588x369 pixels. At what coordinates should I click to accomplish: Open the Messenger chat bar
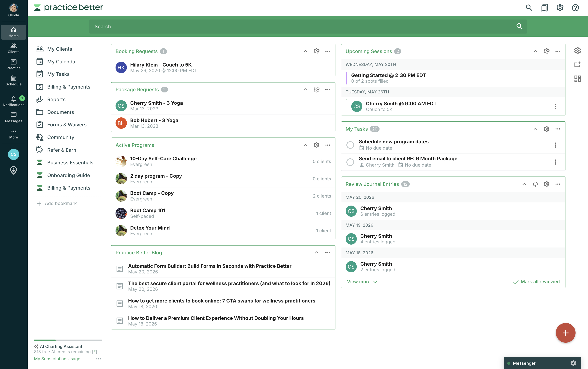click(542, 363)
